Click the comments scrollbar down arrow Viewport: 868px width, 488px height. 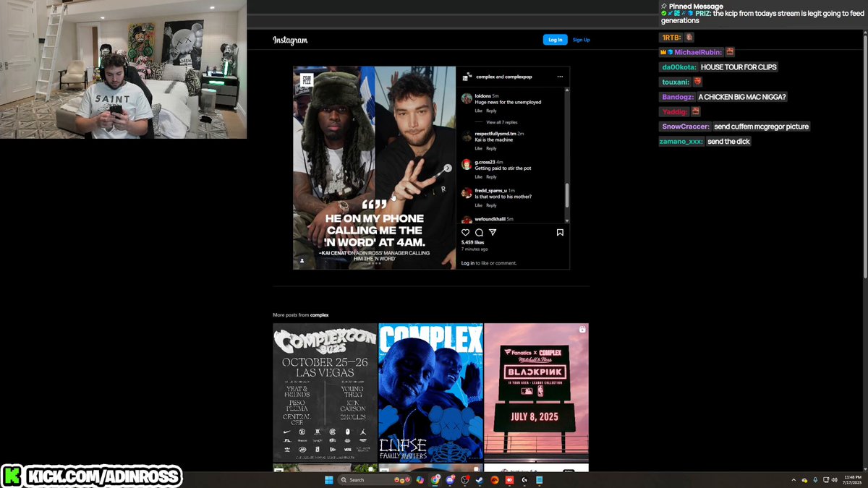click(x=566, y=221)
